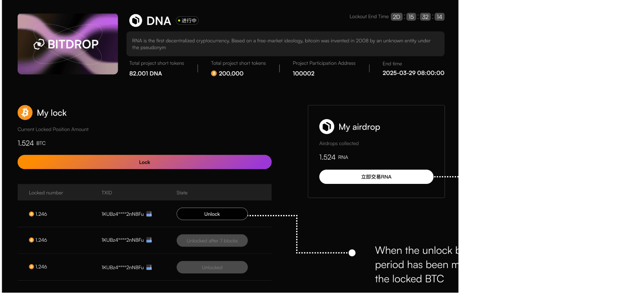
Task: Copy the TXID in the third table row
Action: pos(149,267)
